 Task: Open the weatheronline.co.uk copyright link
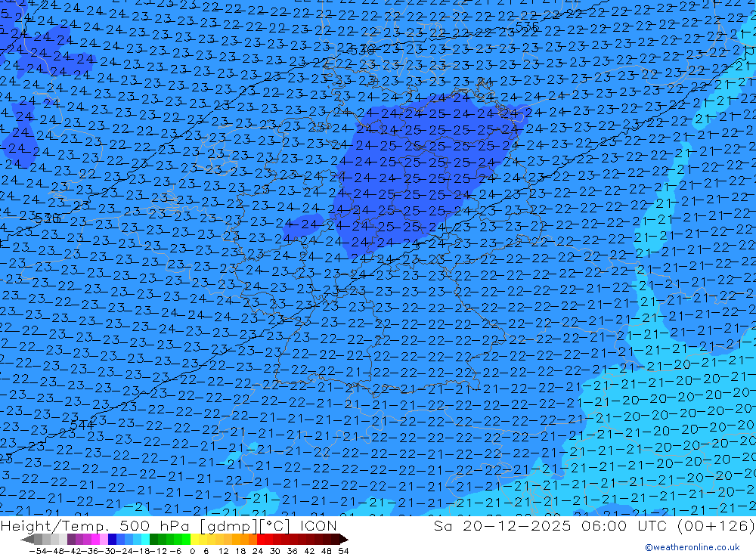point(692,547)
